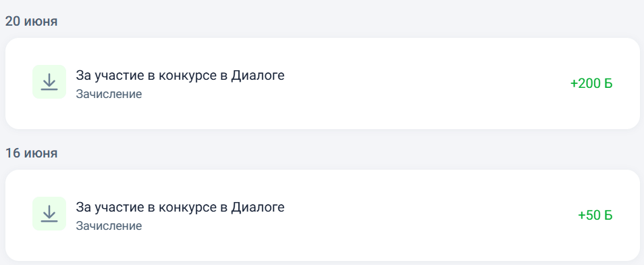Click Зачисление label under the +50 Б entry
The width and height of the screenshot is (644, 265).
pyautogui.click(x=109, y=226)
